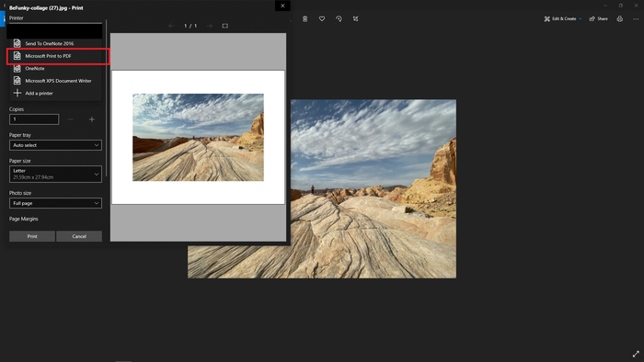
Task: Go to next preview page arrow
Action: click(x=210, y=26)
